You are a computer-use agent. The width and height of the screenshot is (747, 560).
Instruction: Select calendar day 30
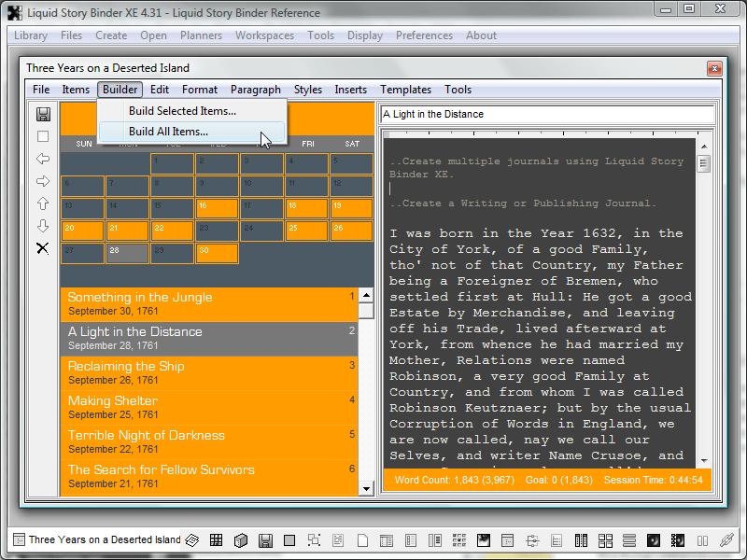(217, 253)
